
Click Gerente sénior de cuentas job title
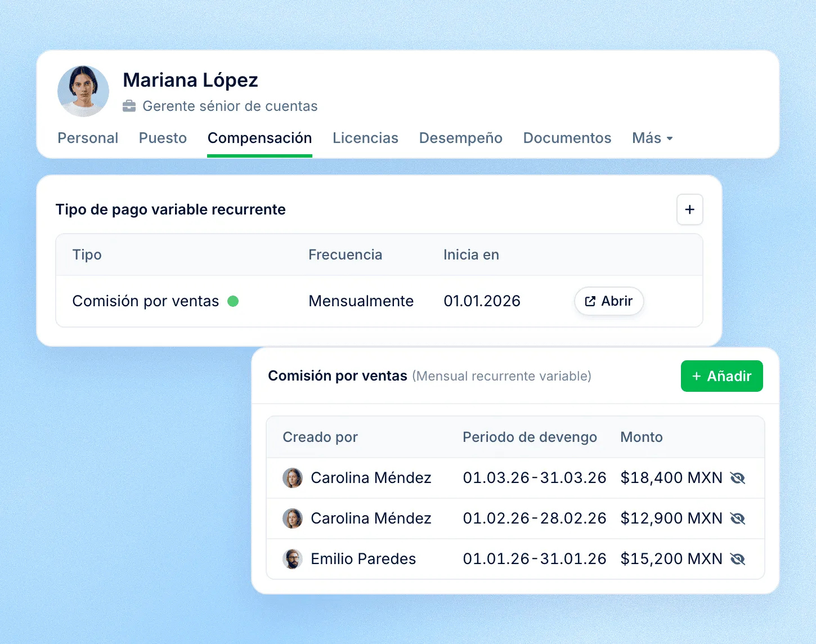[230, 106]
